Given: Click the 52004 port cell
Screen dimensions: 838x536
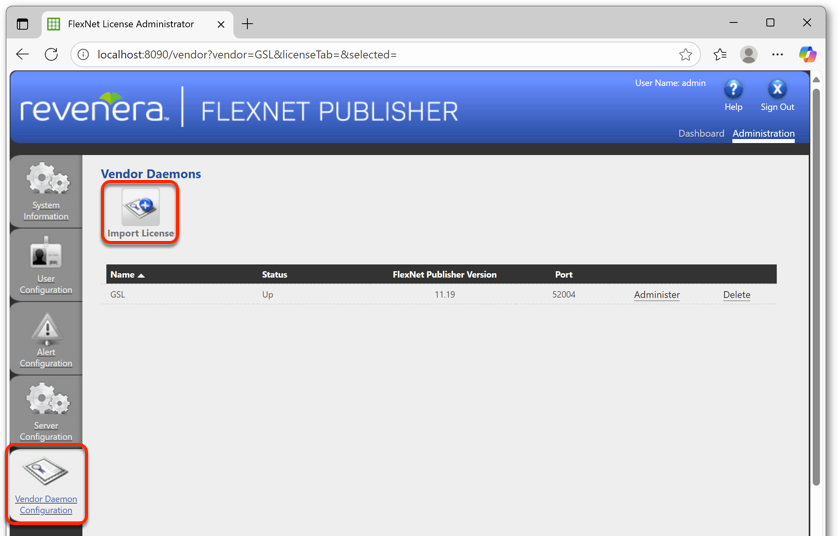Looking at the screenshot, I should tap(564, 294).
